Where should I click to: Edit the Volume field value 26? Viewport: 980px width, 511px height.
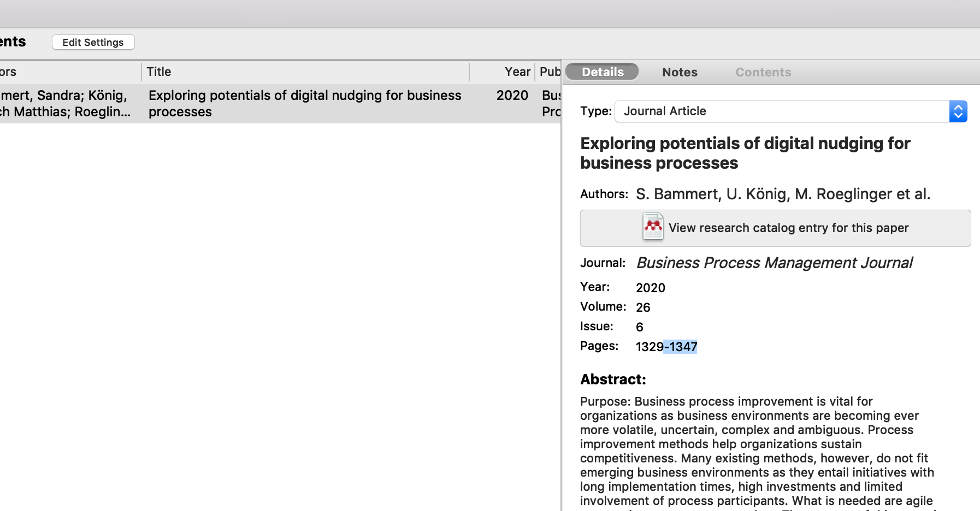[643, 307]
